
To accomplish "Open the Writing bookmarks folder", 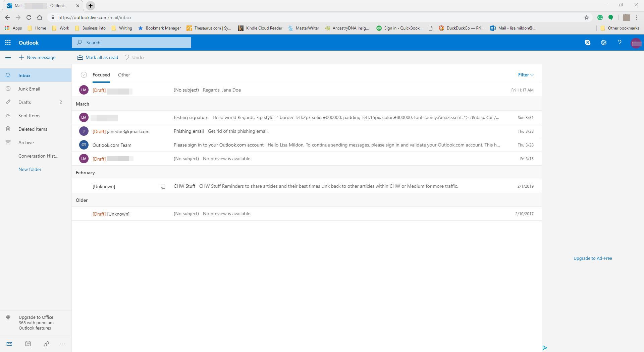I will [122, 28].
